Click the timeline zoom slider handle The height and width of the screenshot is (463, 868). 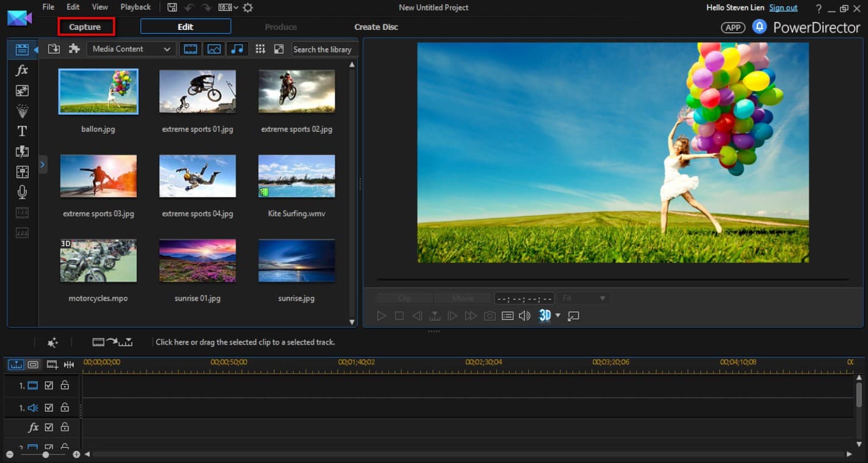click(x=45, y=454)
